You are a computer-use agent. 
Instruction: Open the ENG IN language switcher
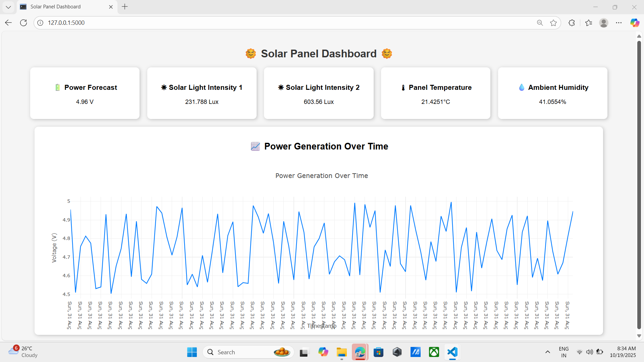pos(563,352)
